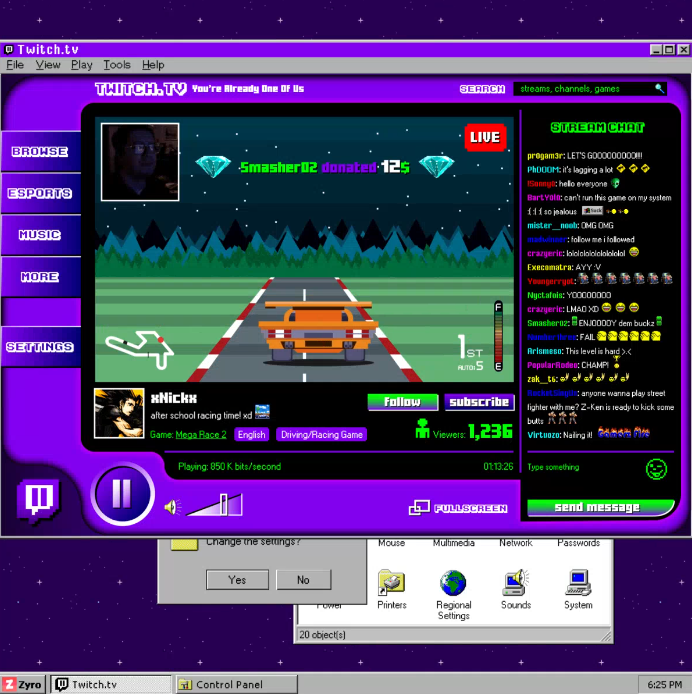Open Printers icon in Control Panel
Image resolution: width=692 pixels, height=694 pixels.
(x=391, y=589)
